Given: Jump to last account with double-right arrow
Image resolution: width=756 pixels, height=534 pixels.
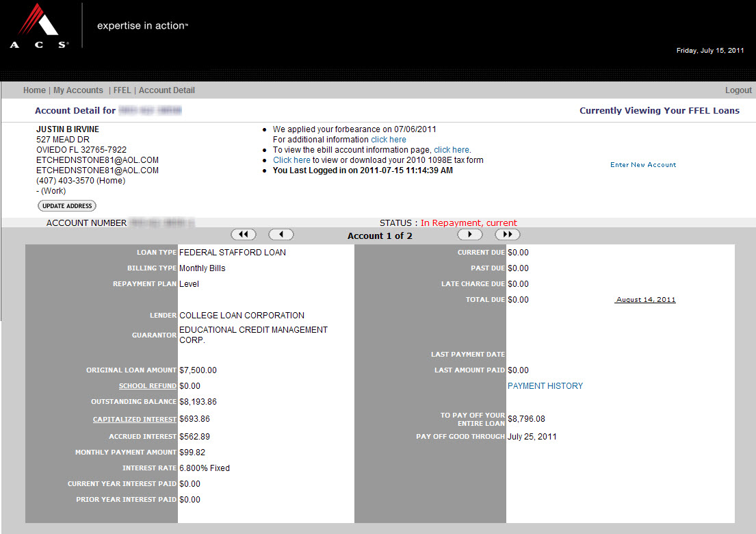Looking at the screenshot, I should click(x=507, y=235).
